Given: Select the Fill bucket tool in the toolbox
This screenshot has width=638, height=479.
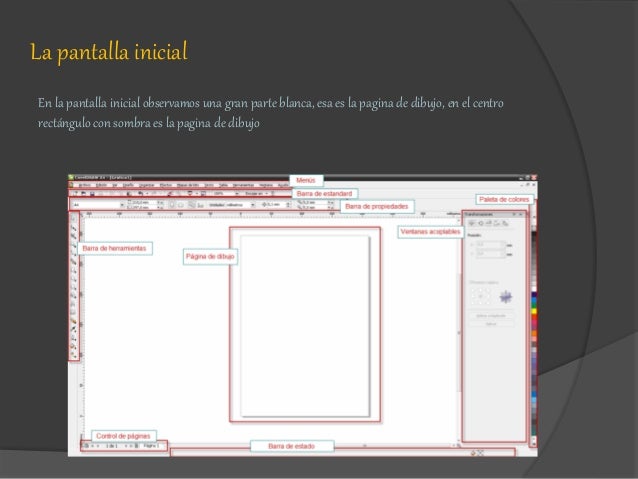Looking at the screenshot, I should point(73,346).
